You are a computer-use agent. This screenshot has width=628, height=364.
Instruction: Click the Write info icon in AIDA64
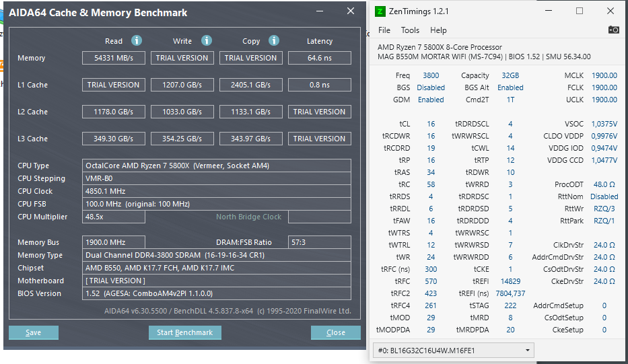point(207,41)
